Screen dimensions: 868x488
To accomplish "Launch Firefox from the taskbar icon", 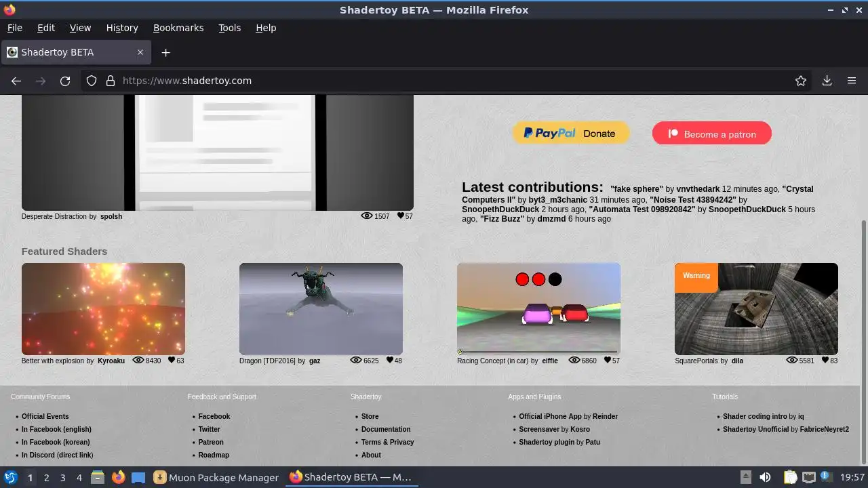I will click(x=119, y=477).
